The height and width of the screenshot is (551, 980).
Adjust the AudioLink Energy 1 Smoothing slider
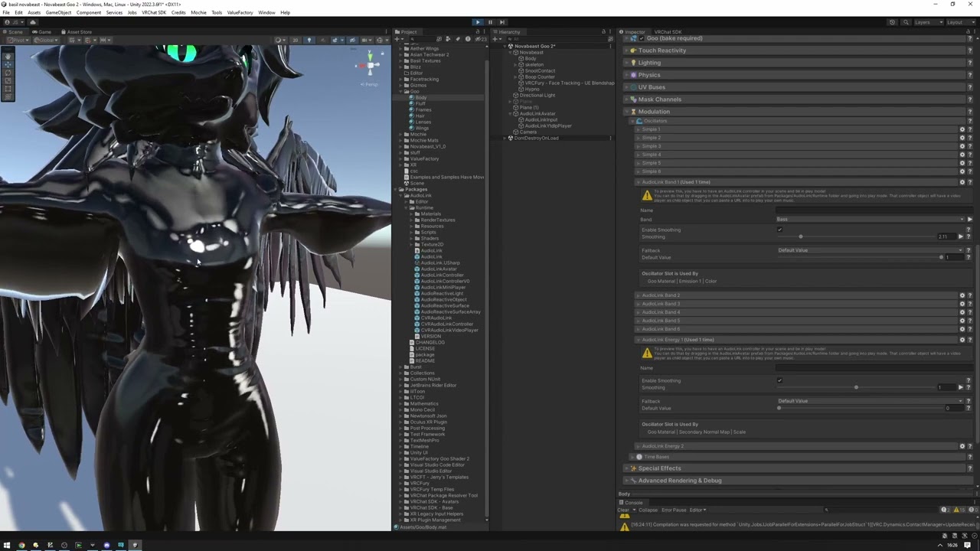click(856, 387)
